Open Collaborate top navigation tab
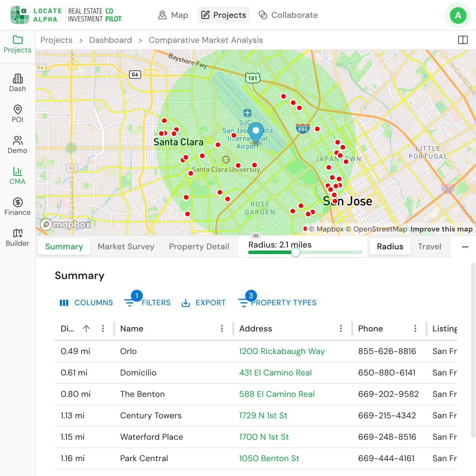476x476 pixels. click(289, 15)
